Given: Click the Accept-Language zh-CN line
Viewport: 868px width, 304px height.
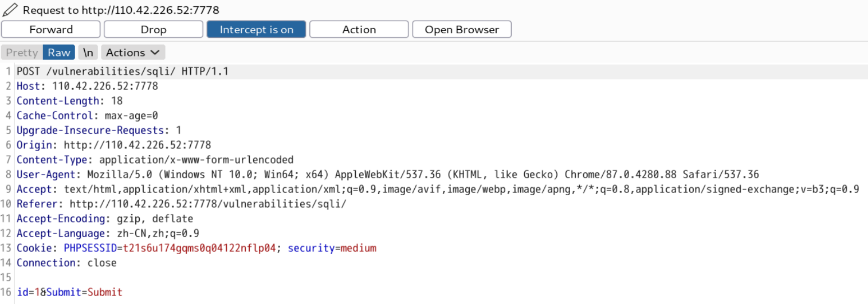Looking at the screenshot, I should 108,234.
